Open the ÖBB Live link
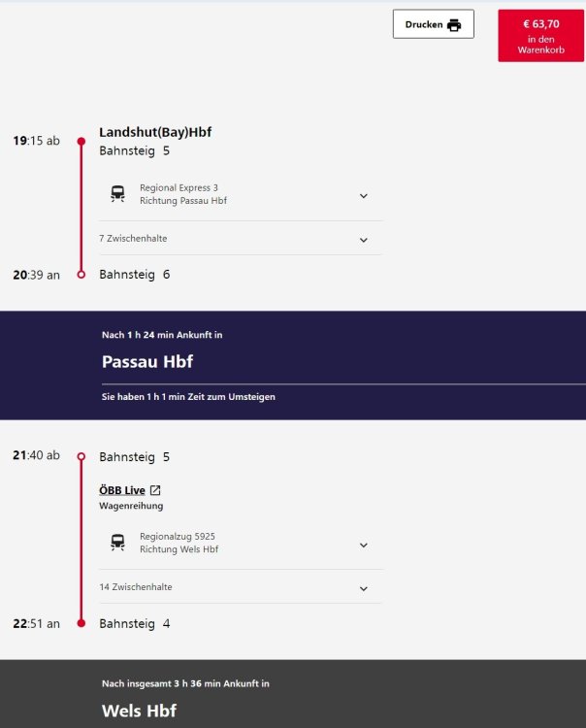 (x=122, y=490)
